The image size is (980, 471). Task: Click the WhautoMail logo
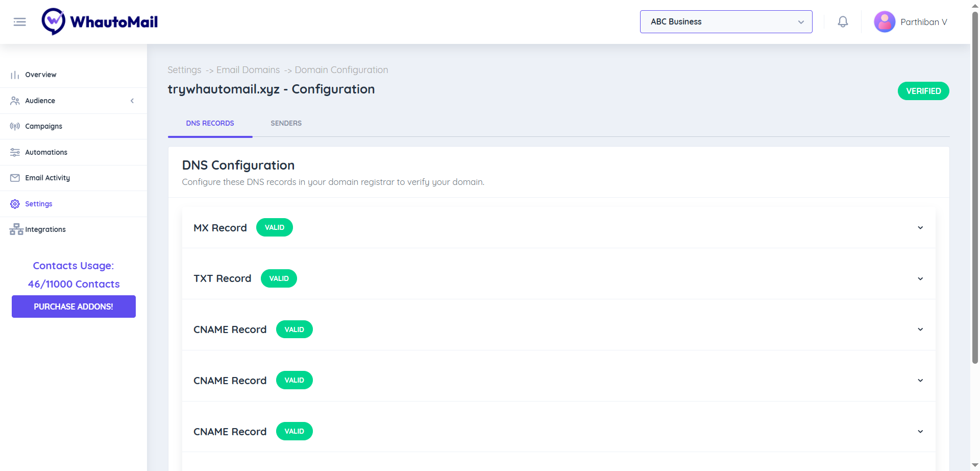100,22
